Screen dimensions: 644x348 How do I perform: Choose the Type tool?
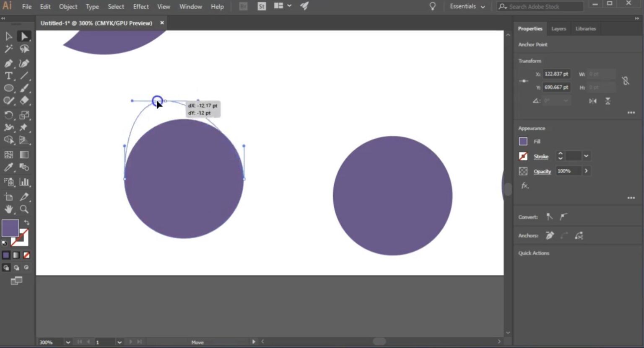point(8,76)
